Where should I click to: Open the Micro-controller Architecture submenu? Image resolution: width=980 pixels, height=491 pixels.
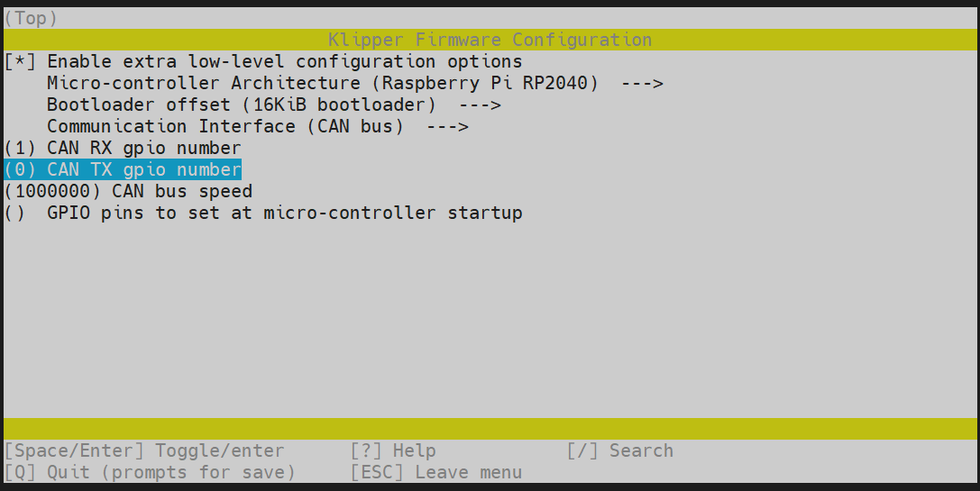coord(323,84)
